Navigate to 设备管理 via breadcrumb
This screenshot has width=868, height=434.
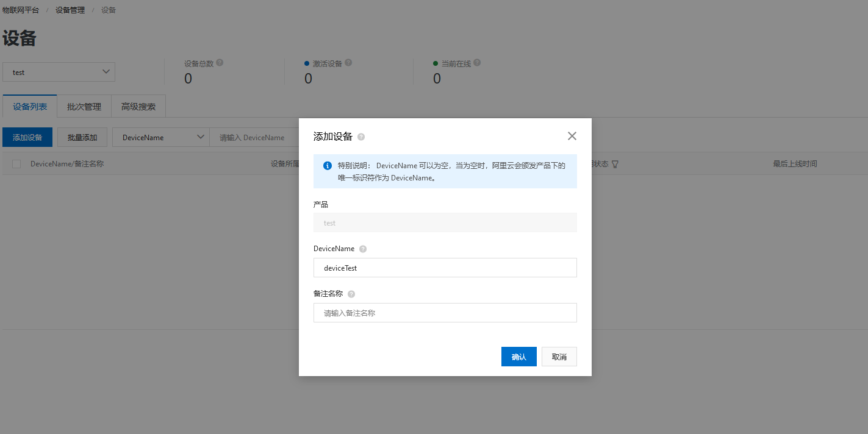click(69, 10)
